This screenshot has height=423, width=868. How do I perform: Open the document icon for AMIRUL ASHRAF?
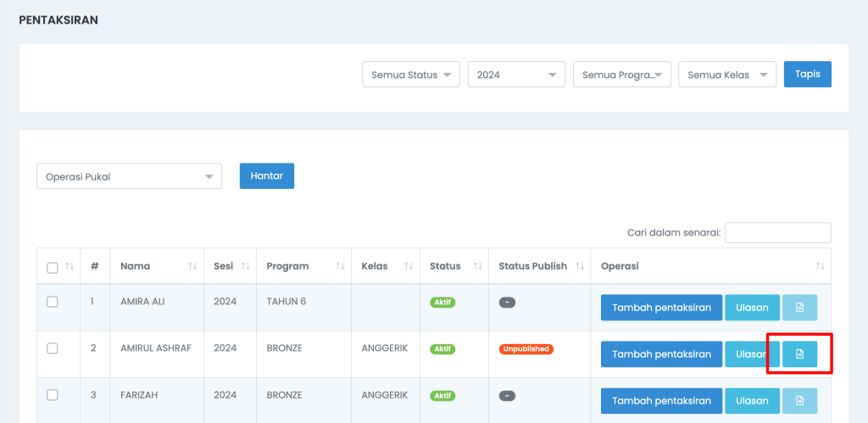click(799, 353)
